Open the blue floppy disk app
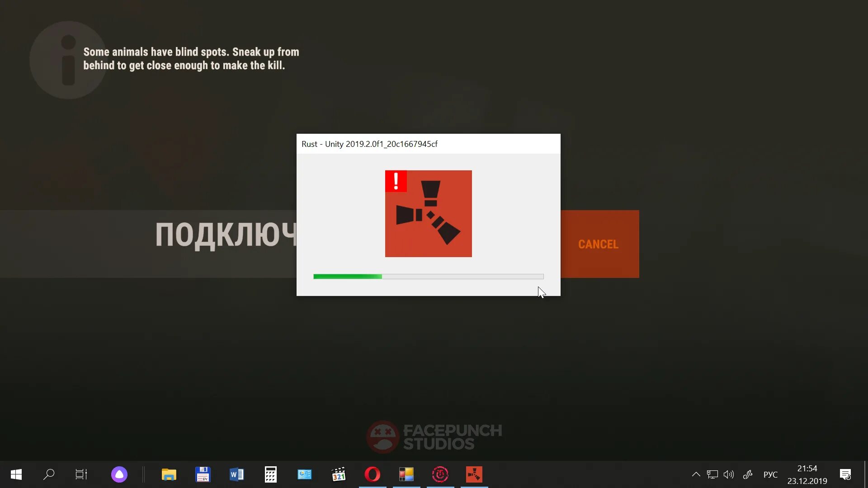Image resolution: width=868 pixels, height=488 pixels. coord(203,474)
